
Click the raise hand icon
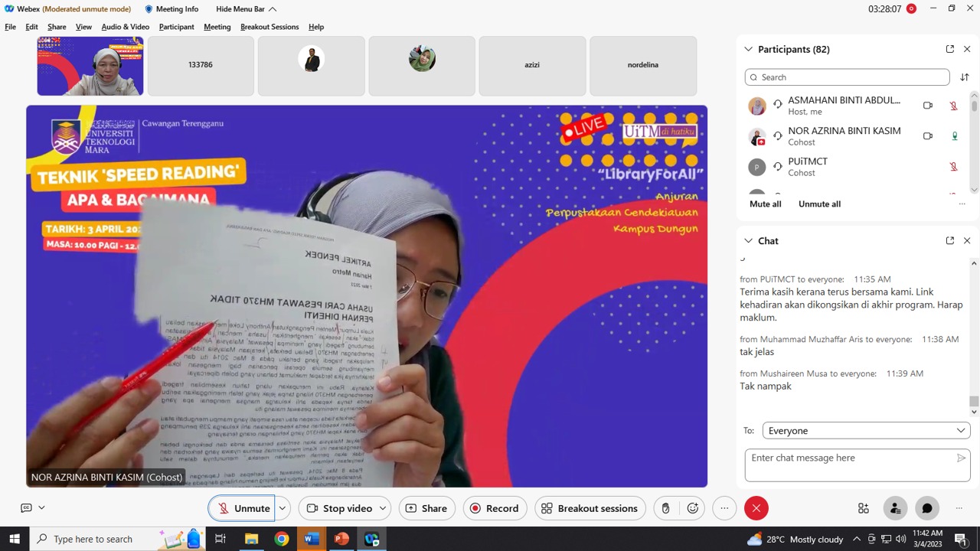[665, 508]
